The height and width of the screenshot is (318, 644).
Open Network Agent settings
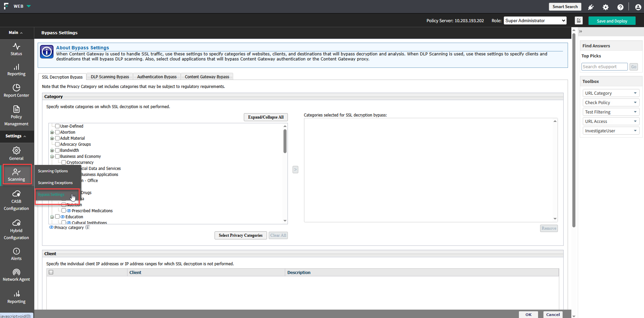point(16,275)
